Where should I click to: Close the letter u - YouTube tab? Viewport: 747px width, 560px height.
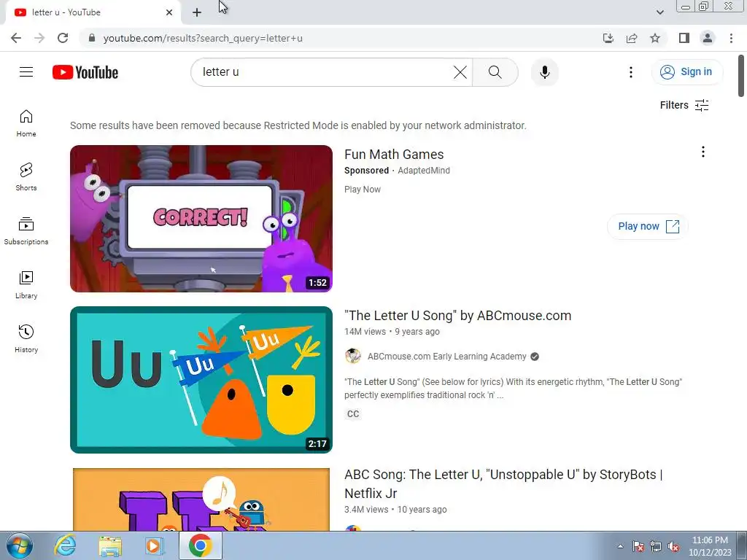(x=169, y=12)
